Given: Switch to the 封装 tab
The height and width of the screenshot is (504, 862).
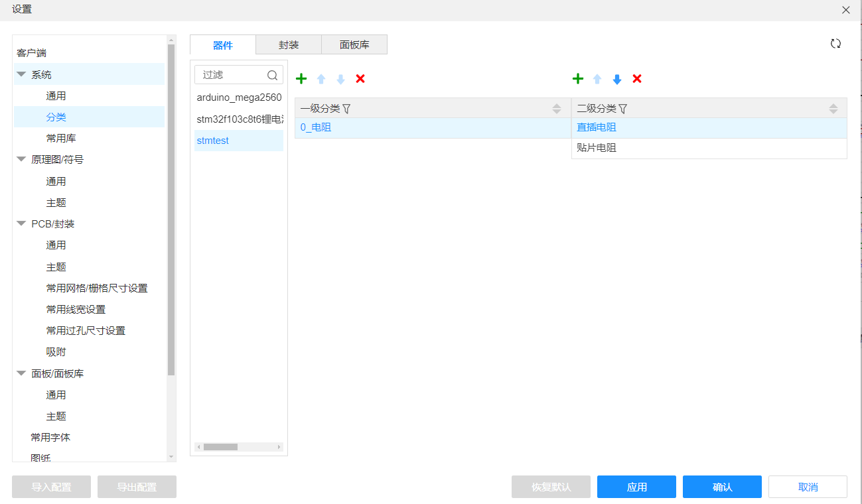Looking at the screenshot, I should click(x=289, y=45).
